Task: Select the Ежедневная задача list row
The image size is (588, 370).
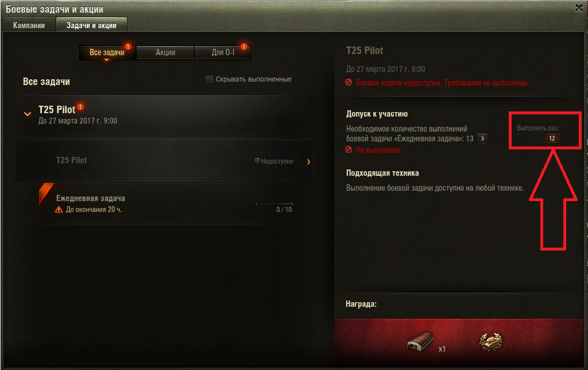Action: 164,204
